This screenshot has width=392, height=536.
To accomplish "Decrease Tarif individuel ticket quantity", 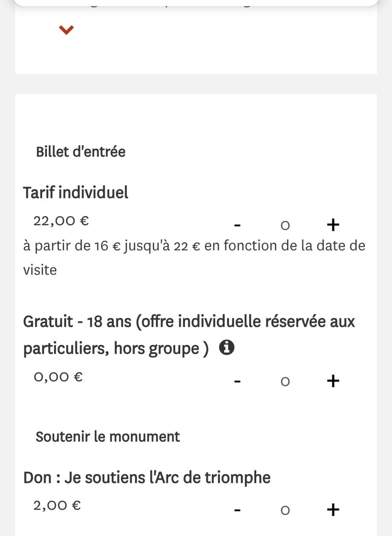I will coord(238,225).
